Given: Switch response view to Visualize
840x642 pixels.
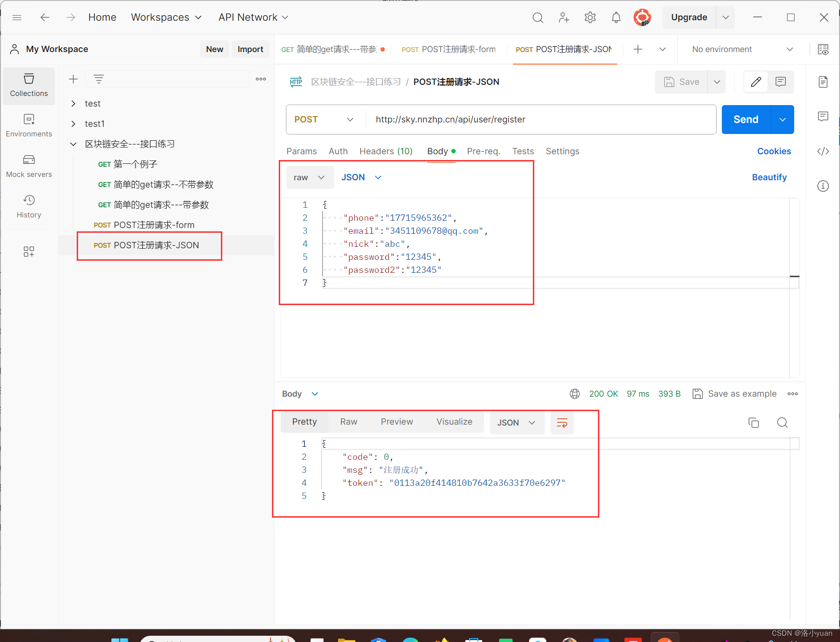Looking at the screenshot, I should click(454, 422).
